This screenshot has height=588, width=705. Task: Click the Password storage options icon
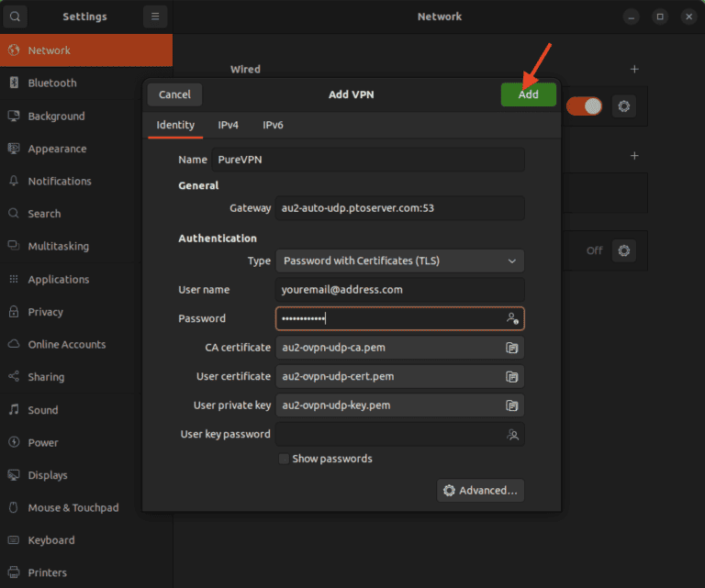[512, 318]
